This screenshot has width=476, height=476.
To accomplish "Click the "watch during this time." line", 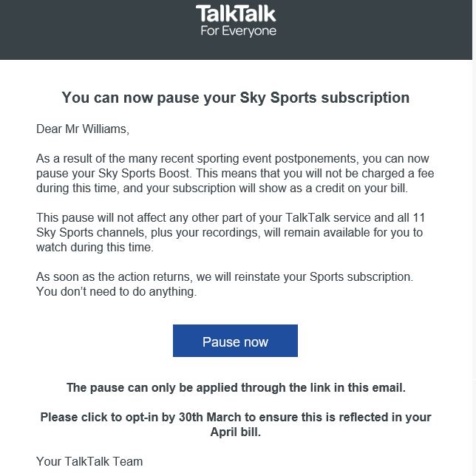I will coord(95,247).
